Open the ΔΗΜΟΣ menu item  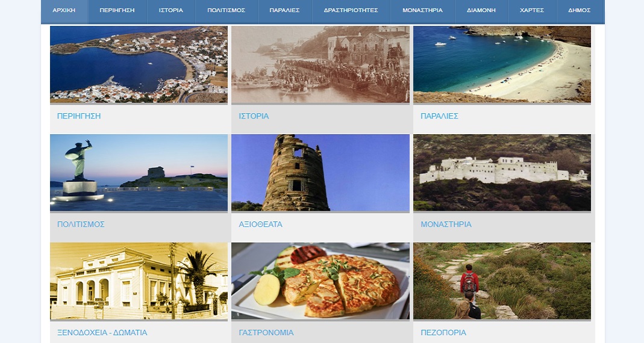point(579,10)
